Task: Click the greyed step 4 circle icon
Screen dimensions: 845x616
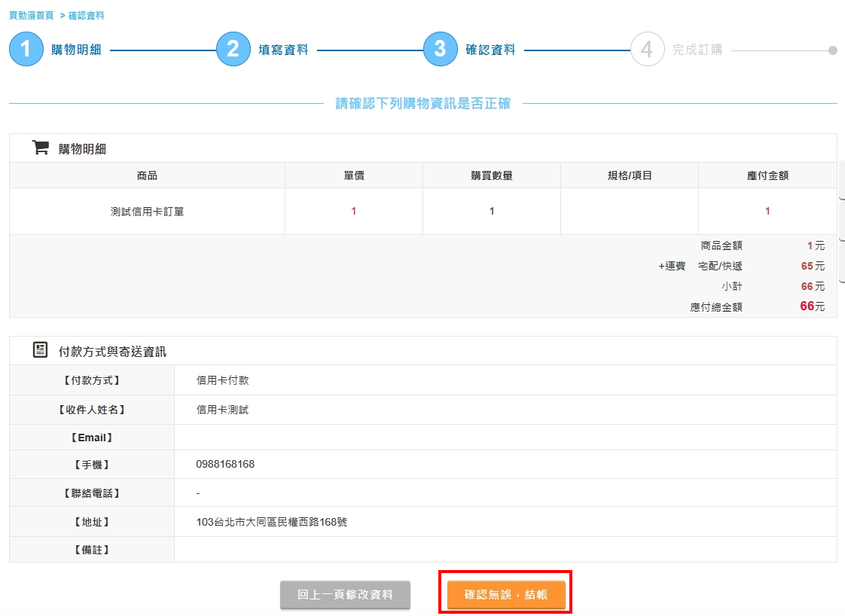Action: (x=648, y=50)
